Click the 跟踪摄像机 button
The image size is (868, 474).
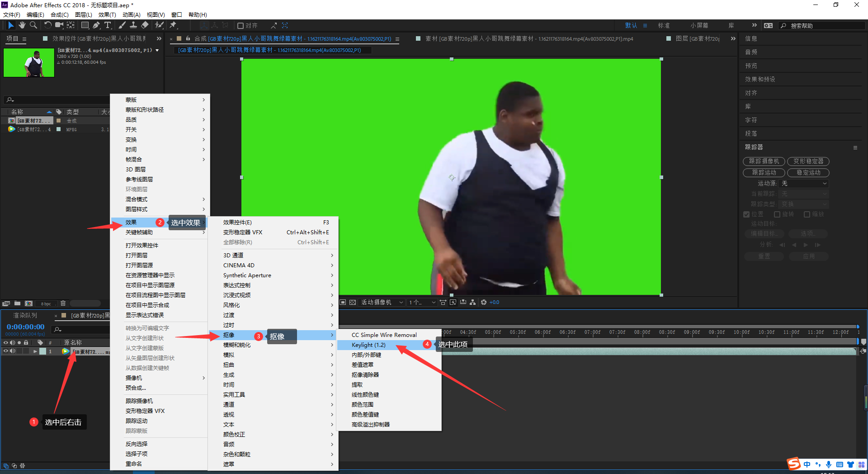click(x=764, y=161)
